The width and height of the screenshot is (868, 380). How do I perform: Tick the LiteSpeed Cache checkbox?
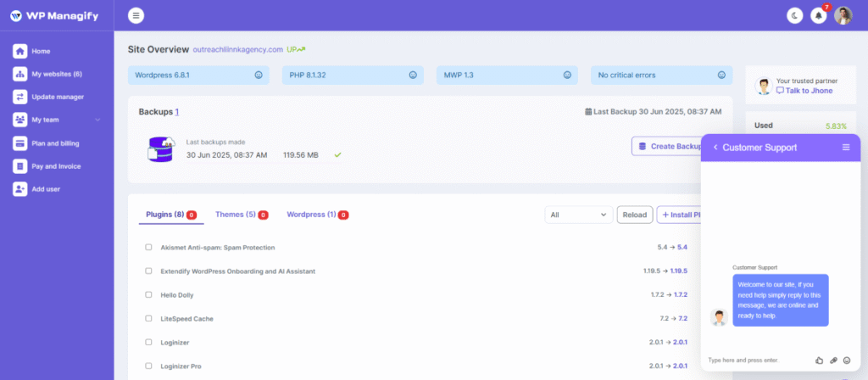pos(148,319)
